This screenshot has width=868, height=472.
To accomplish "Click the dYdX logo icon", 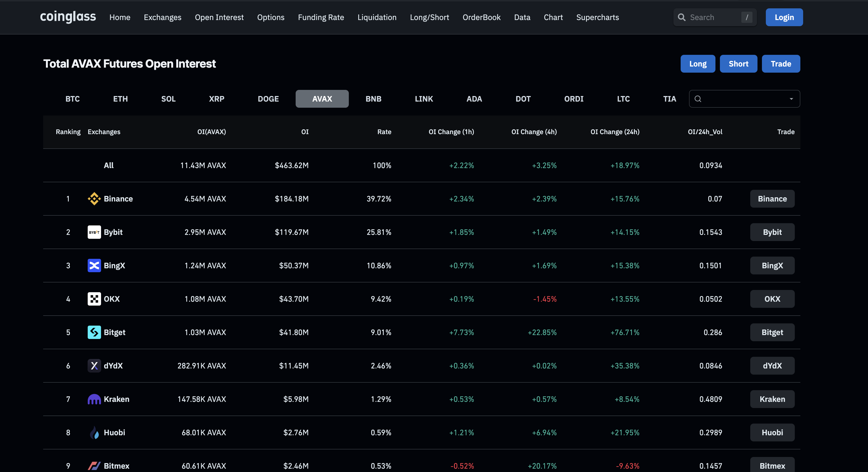I will (94, 365).
